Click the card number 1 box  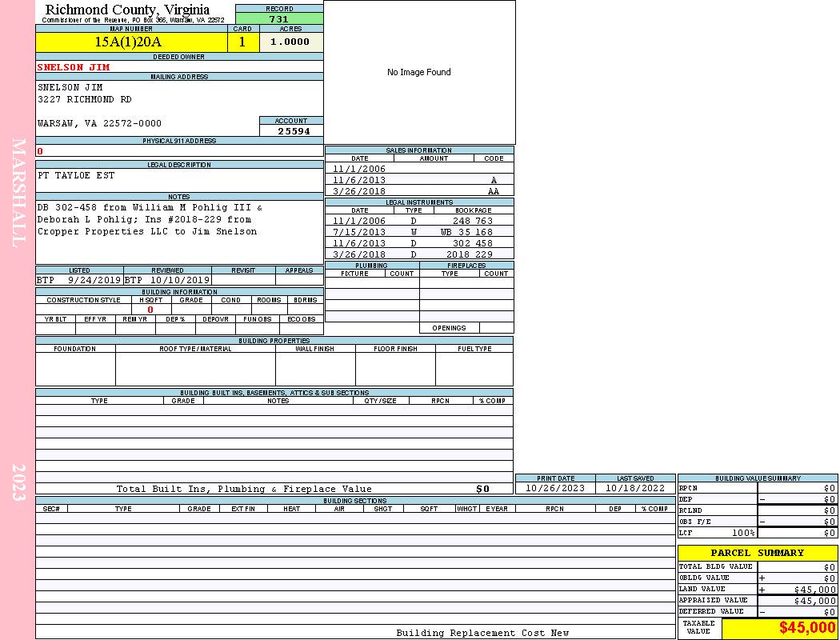pos(242,42)
